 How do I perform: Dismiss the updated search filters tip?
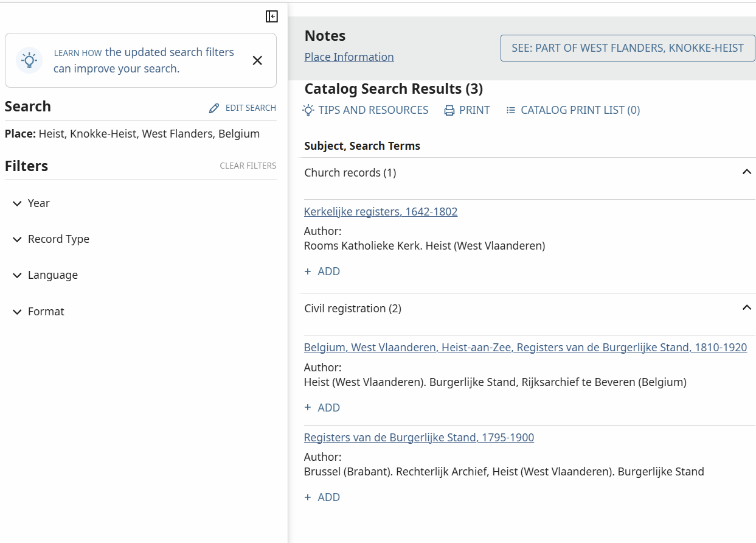(x=257, y=60)
